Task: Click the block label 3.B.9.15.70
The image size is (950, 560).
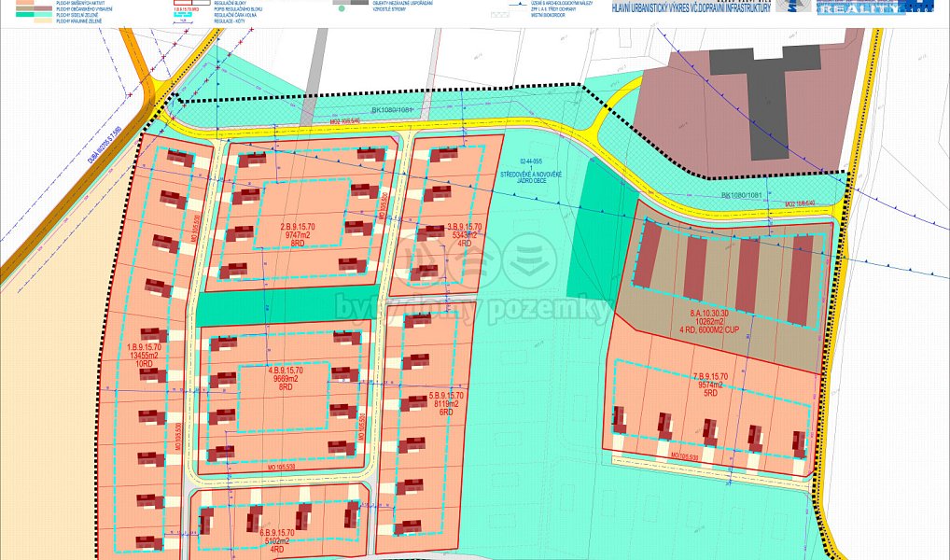Action: 464,228
